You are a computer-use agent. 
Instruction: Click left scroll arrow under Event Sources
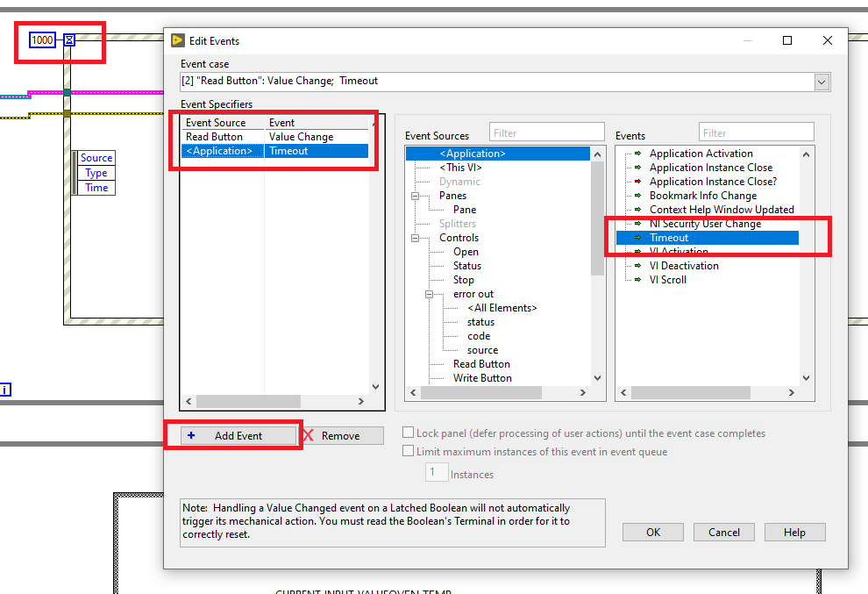click(413, 392)
